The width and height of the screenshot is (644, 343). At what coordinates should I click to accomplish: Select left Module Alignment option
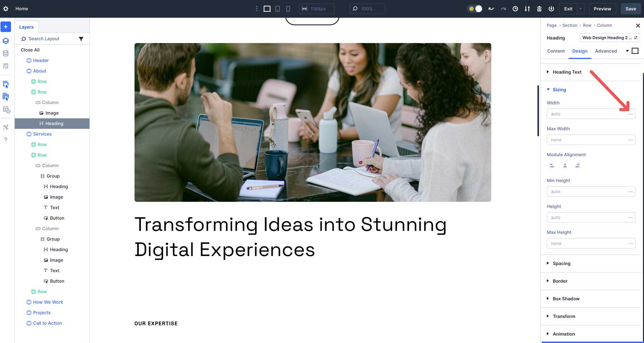pos(552,166)
